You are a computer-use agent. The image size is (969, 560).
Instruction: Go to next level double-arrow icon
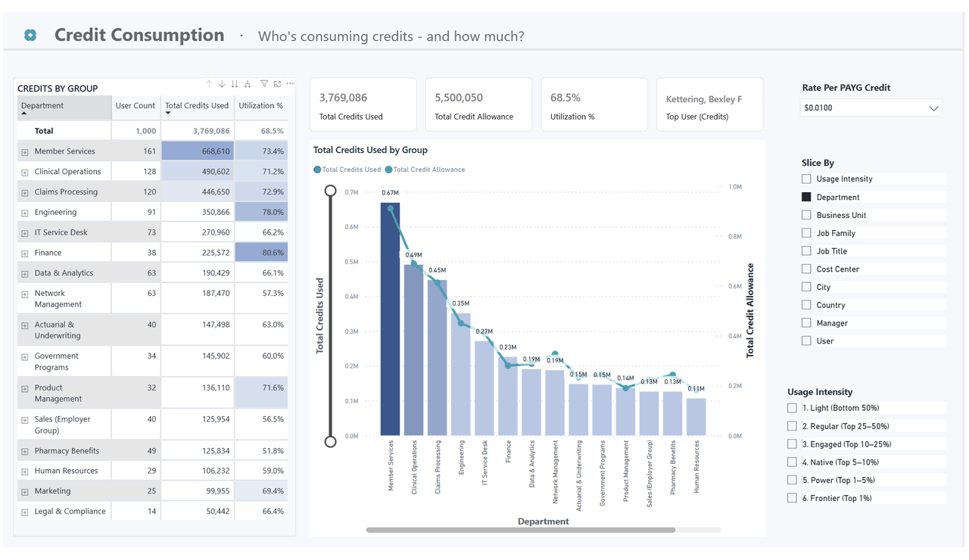[x=235, y=84]
